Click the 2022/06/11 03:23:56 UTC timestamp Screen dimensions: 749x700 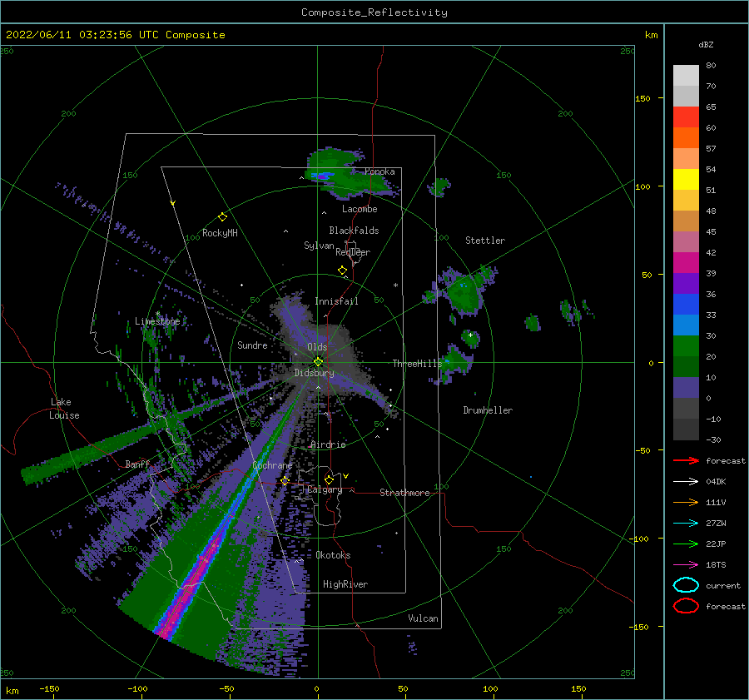[x=82, y=35]
